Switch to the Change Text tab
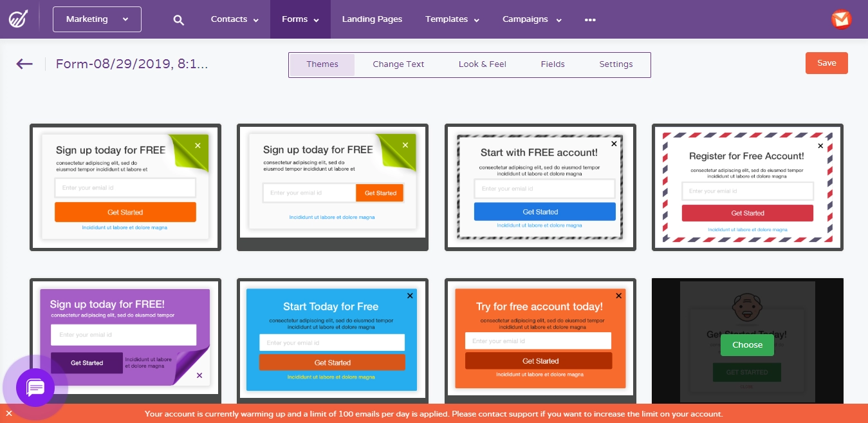Viewport: 868px width, 423px height. [398, 64]
